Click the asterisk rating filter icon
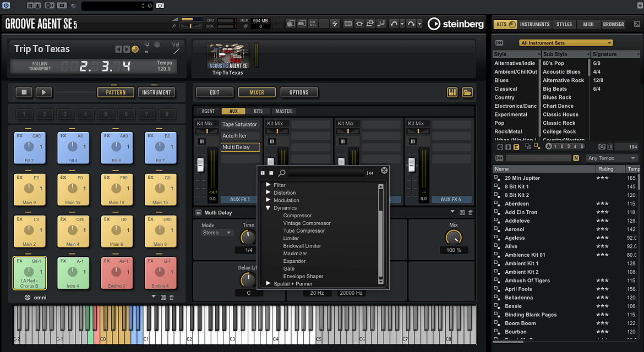Screen dimensions: 644x352 [548, 146]
